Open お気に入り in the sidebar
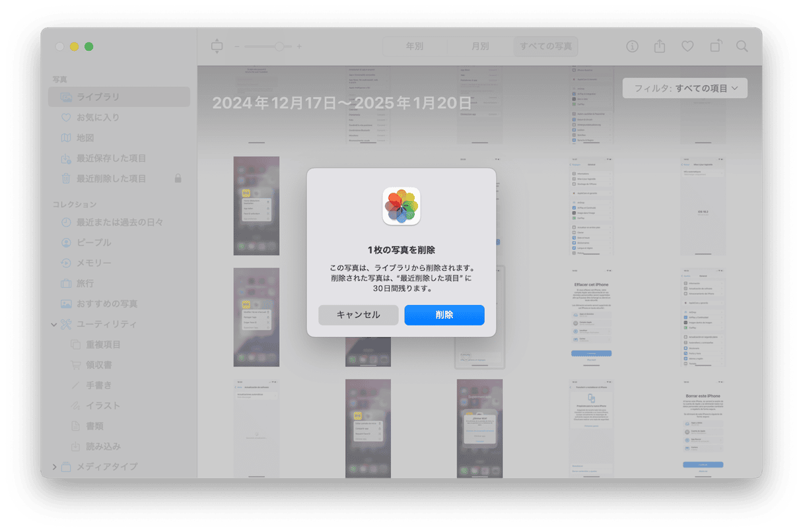Image resolution: width=803 pixels, height=532 pixels. pyautogui.click(x=119, y=117)
